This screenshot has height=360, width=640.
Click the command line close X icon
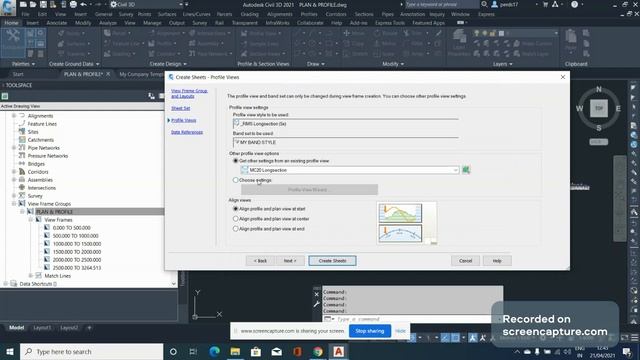click(317, 294)
